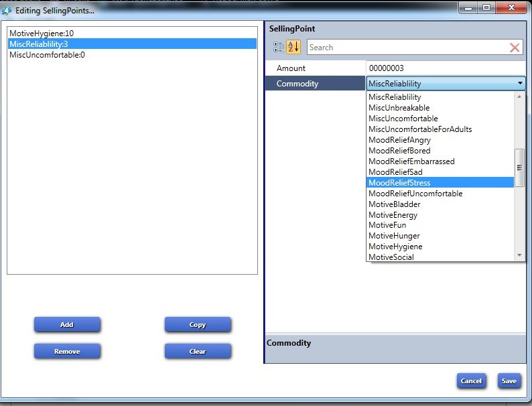The width and height of the screenshot is (532, 406).
Task: Select the MiscUncomfortable:0 list entry
Action: click(47, 55)
